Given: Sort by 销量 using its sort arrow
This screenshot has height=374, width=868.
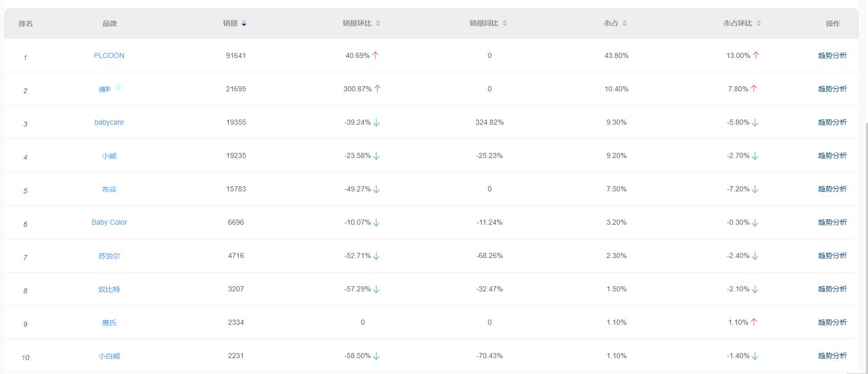Looking at the screenshot, I should [x=244, y=24].
